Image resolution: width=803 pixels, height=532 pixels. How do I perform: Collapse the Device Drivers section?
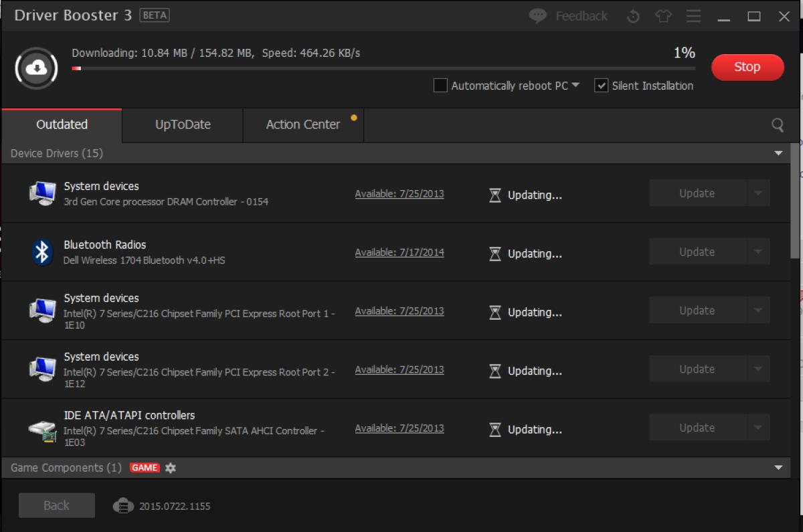click(780, 153)
